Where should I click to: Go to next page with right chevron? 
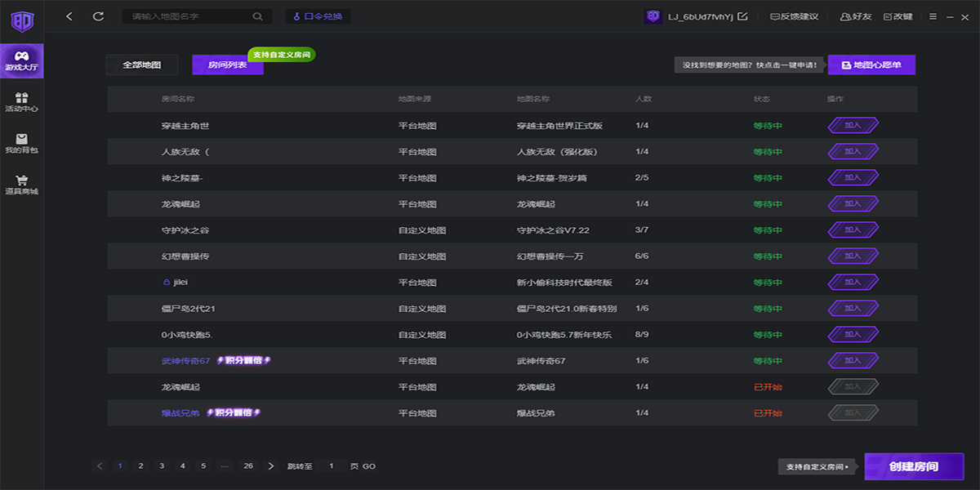tap(271, 466)
